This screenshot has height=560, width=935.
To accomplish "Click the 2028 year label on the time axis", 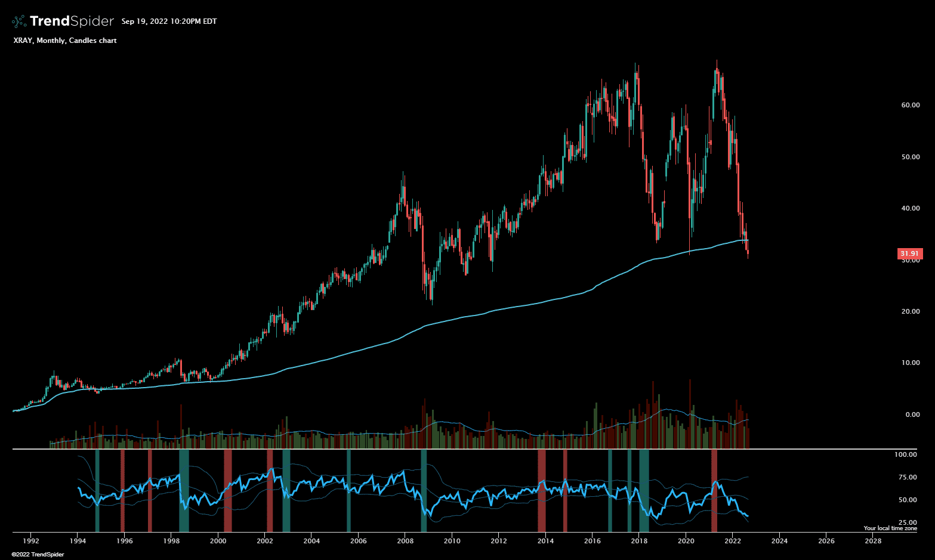I will 873,541.
